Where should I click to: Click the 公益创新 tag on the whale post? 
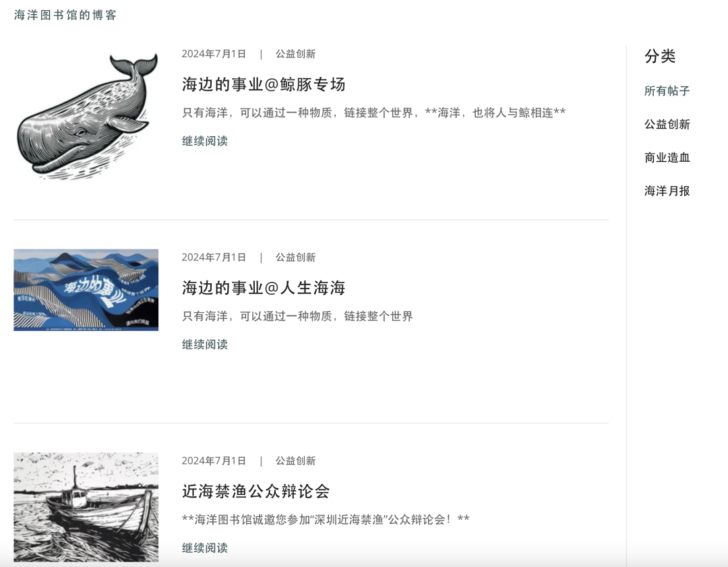[x=295, y=54]
